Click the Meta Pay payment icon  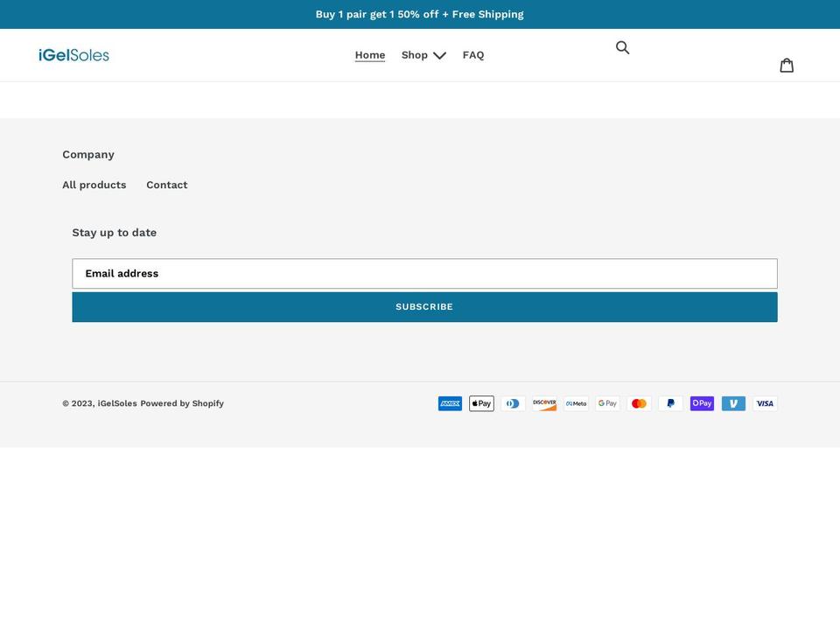pos(576,403)
